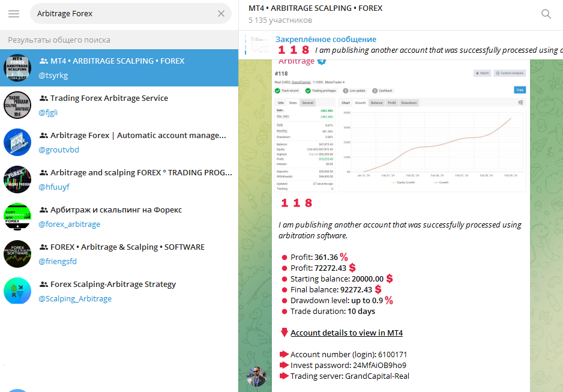Click the @friengsfd username
The image size is (563, 392).
click(58, 261)
